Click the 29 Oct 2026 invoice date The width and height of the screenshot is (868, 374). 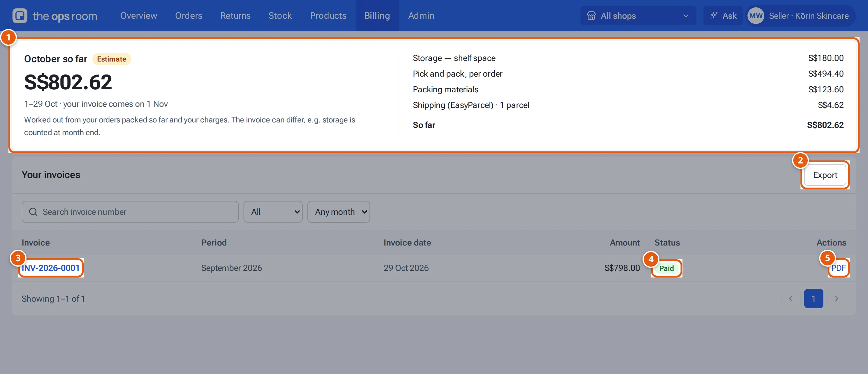click(x=406, y=268)
